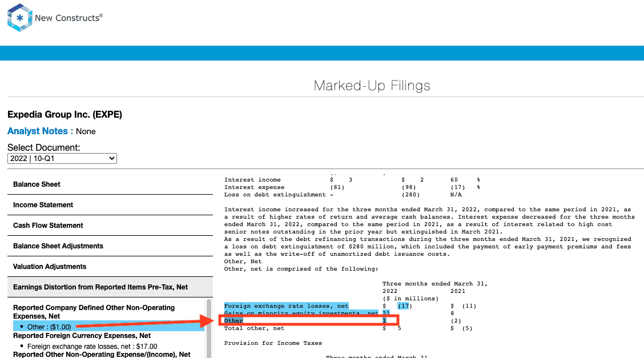Click the sidebar list scrollbar

pos(208,328)
